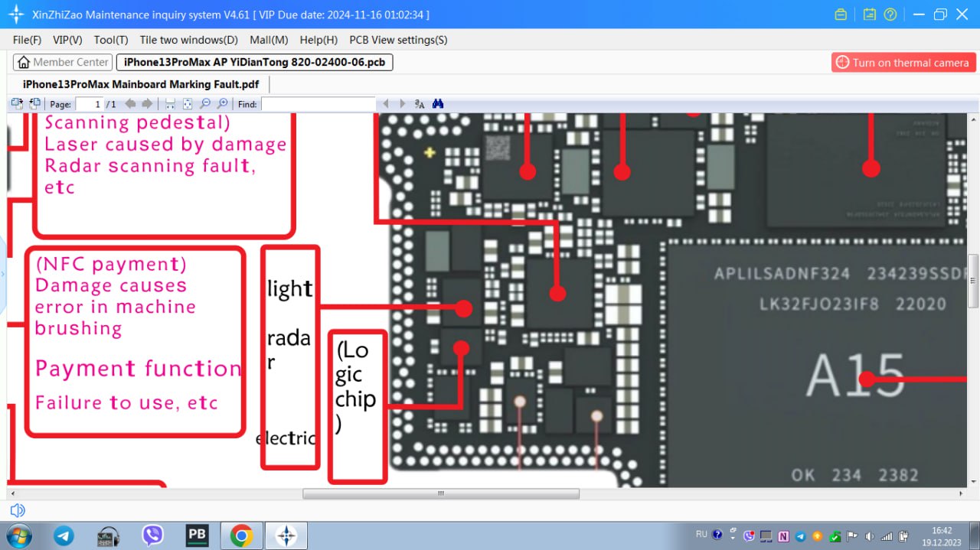Click the Page number input field
980x550 pixels.
(89, 104)
